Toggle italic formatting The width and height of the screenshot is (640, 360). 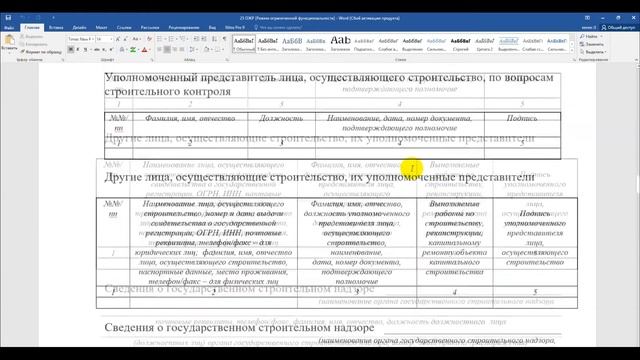pos(78,49)
